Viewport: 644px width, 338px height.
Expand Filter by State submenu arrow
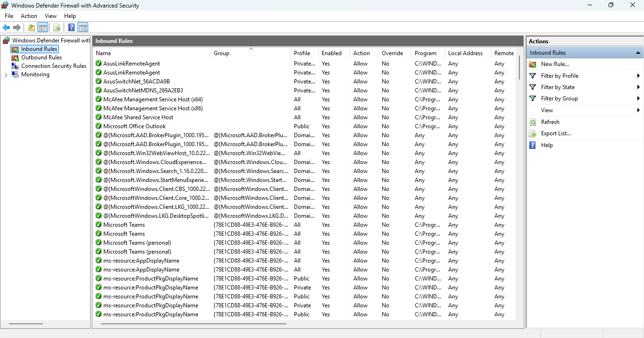click(x=638, y=87)
